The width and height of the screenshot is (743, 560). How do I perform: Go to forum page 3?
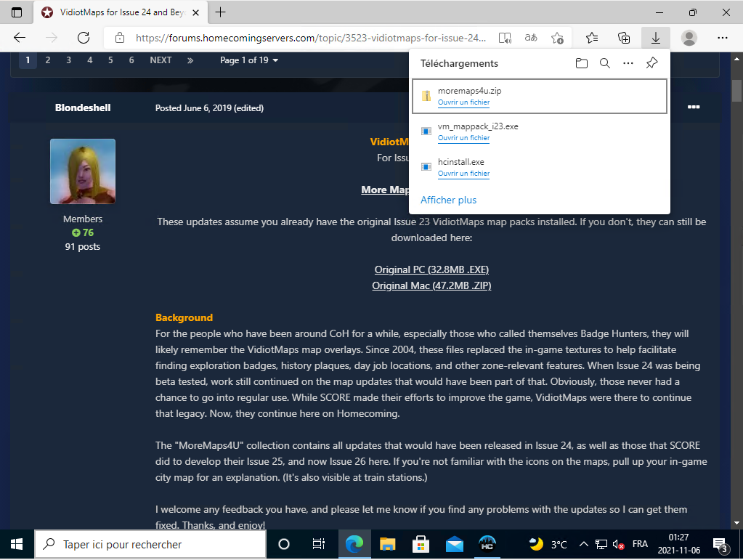tap(69, 60)
